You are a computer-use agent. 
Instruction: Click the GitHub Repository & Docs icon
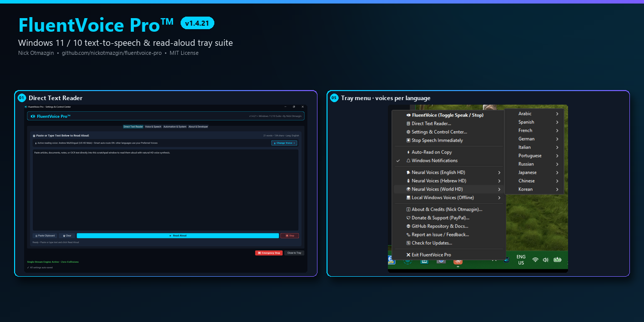click(x=409, y=226)
